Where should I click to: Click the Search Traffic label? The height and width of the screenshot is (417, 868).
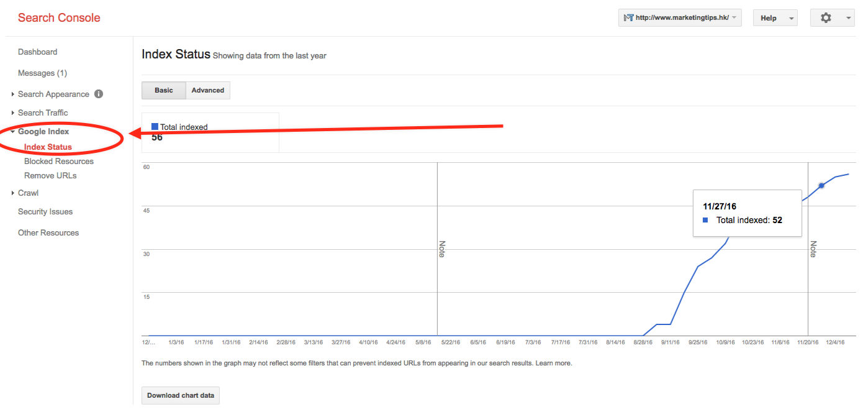point(43,113)
